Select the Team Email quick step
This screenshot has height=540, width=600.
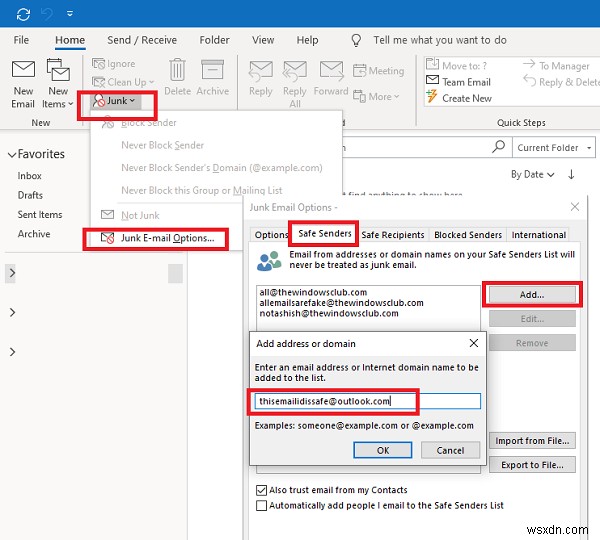[x=458, y=82]
